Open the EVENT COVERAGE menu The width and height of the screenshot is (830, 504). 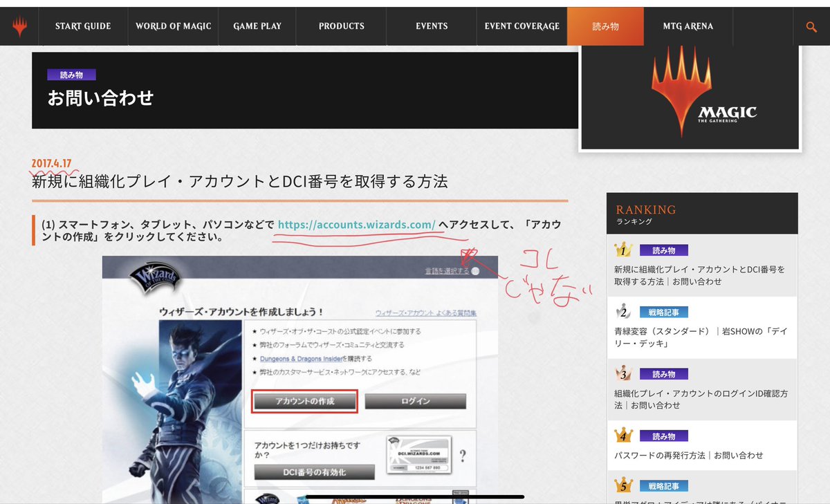point(522,26)
